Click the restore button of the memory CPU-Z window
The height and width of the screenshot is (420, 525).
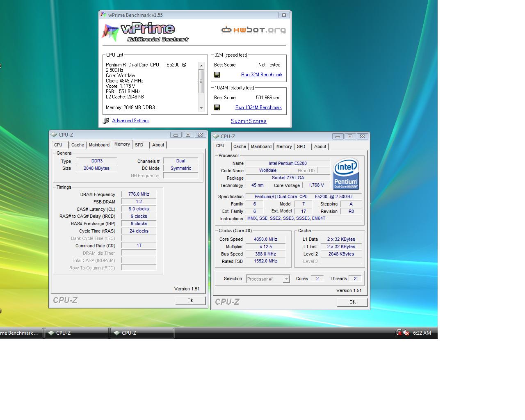(x=188, y=135)
